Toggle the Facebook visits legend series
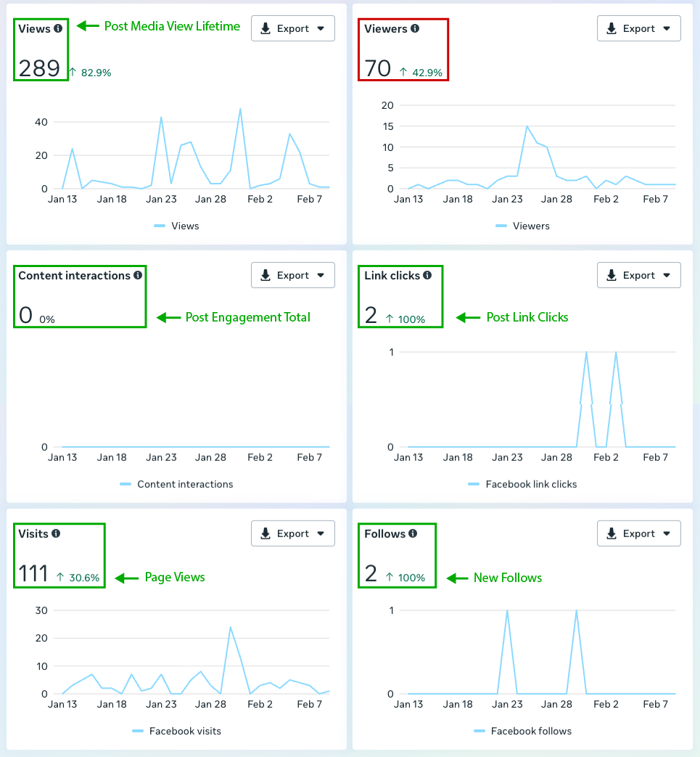The width and height of the screenshot is (700, 757). point(184,731)
